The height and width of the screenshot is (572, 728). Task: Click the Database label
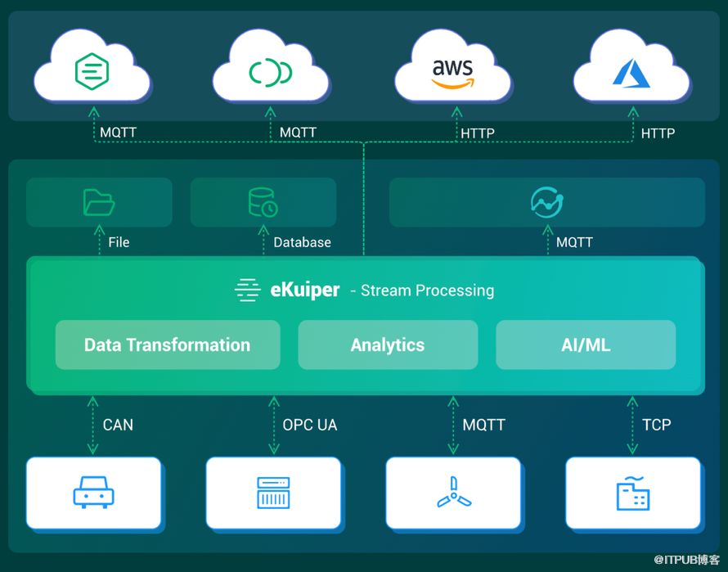point(303,242)
